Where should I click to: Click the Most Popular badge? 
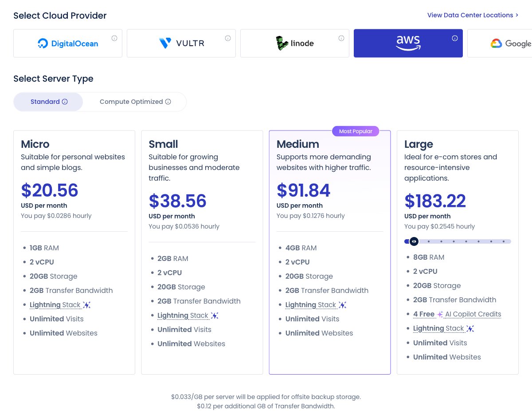click(356, 131)
